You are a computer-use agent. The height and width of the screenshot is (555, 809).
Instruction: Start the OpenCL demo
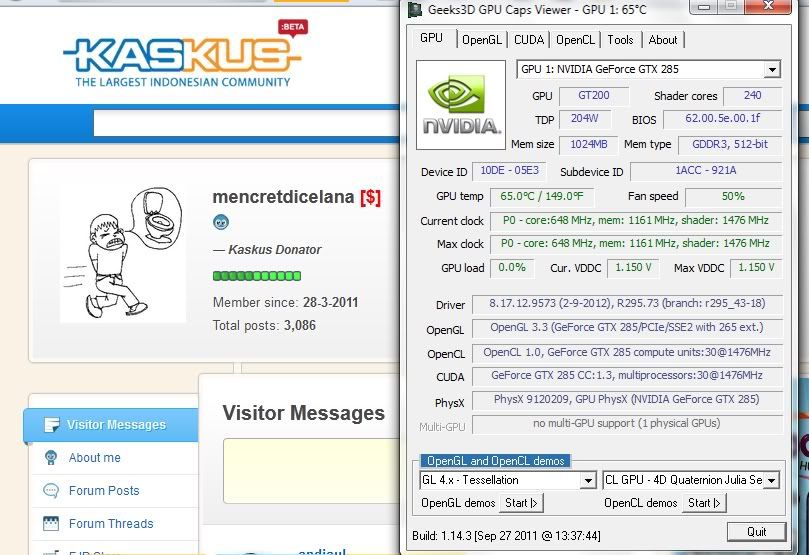[x=704, y=503]
